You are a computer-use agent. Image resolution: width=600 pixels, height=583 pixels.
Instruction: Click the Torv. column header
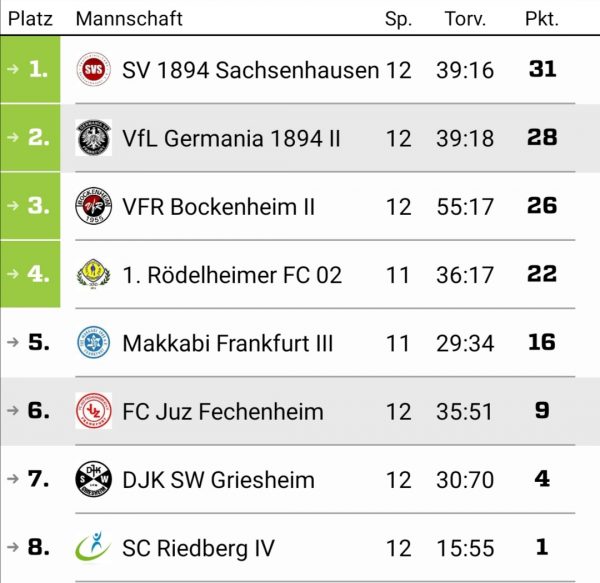click(x=465, y=19)
